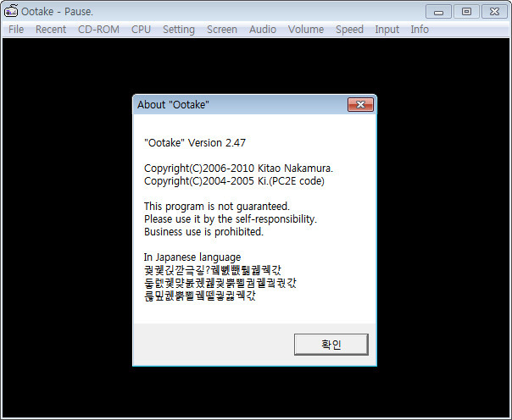Viewport: 512px width, 420px height.
Task: Open the Info menu
Action: [x=420, y=30]
